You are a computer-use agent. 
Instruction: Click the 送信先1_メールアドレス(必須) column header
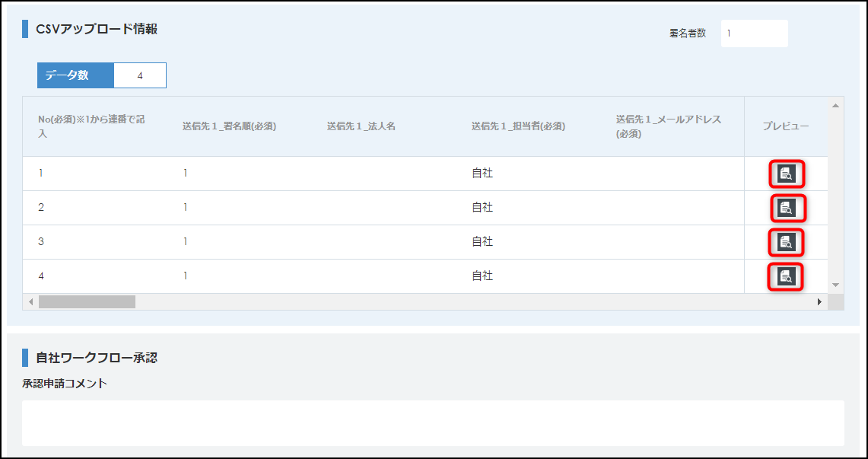pyautogui.click(x=668, y=126)
